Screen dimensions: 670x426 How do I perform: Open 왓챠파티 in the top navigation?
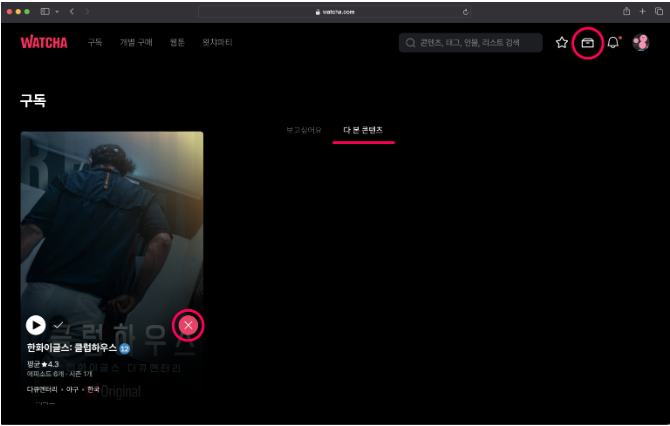click(216, 43)
